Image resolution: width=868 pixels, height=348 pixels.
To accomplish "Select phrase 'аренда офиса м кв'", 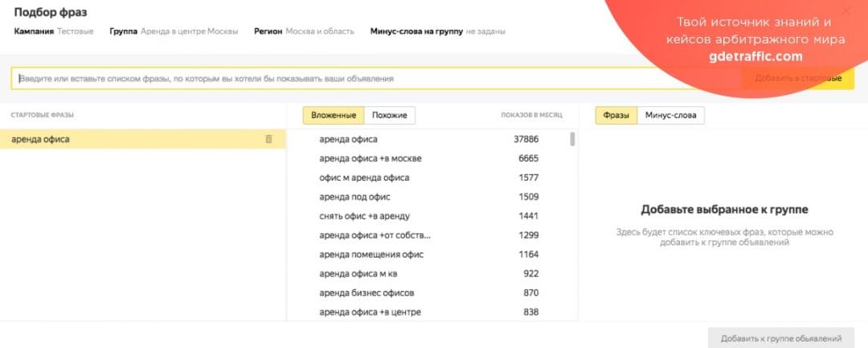I will pyautogui.click(x=359, y=273).
